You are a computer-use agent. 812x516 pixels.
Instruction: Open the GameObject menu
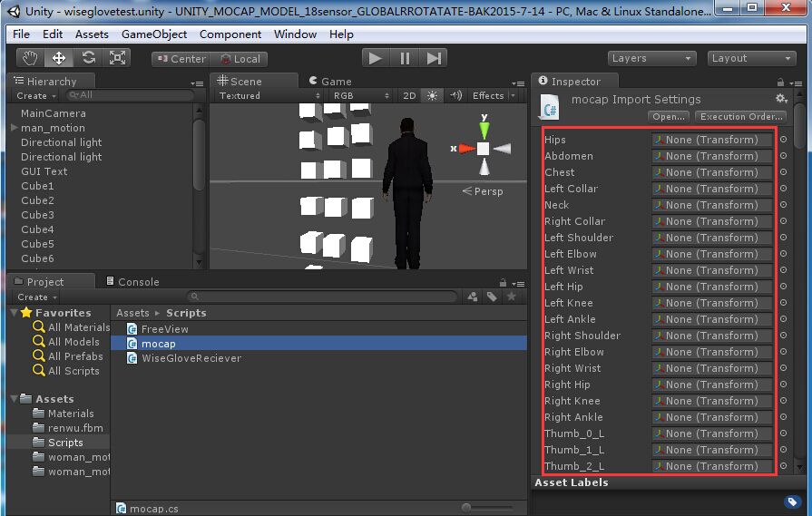click(x=154, y=34)
